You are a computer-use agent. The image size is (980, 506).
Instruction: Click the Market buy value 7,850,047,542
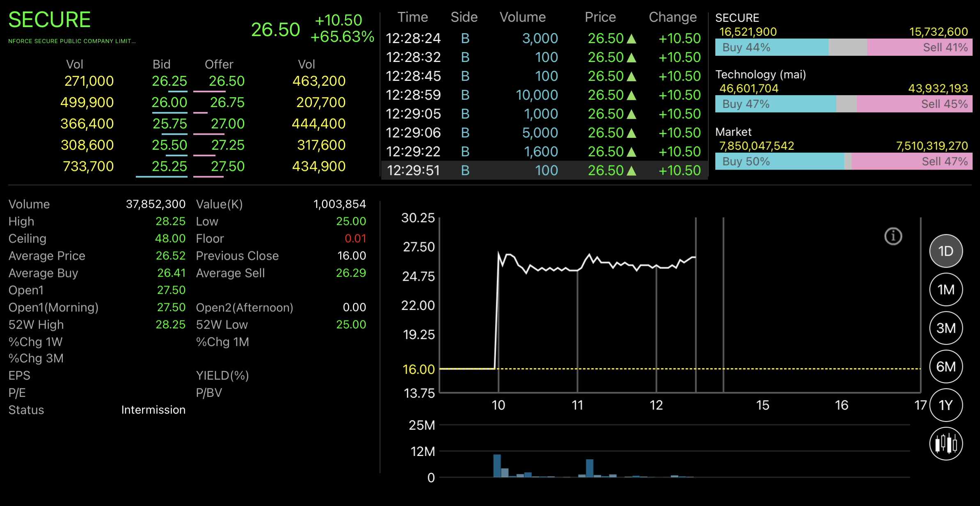(757, 146)
